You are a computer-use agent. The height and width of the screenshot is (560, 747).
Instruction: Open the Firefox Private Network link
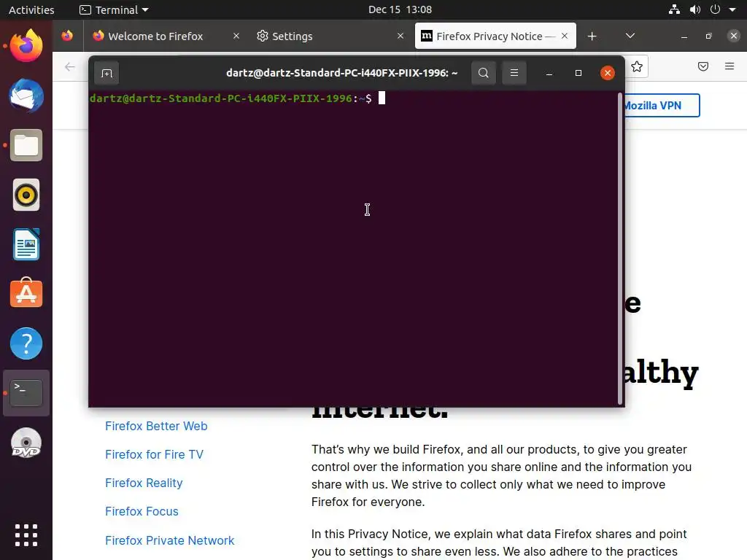point(169,540)
